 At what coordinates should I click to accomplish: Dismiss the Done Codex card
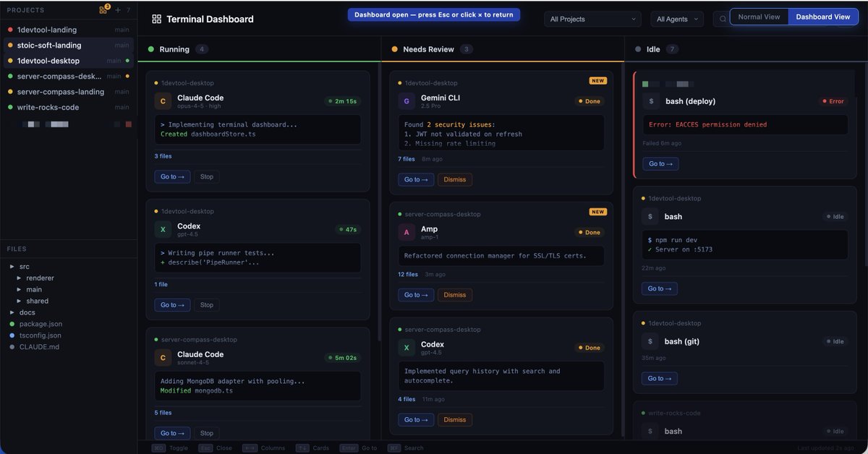pyautogui.click(x=455, y=419)
